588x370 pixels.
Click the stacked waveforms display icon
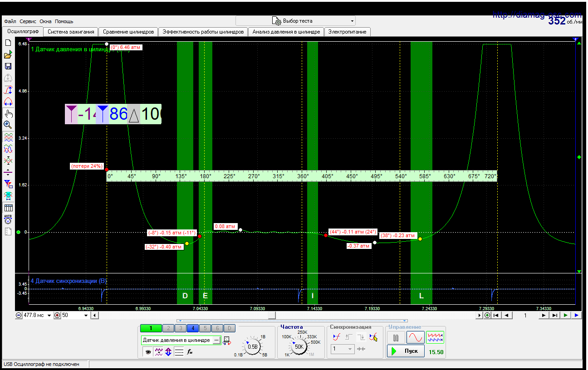[x=8, y=137]
